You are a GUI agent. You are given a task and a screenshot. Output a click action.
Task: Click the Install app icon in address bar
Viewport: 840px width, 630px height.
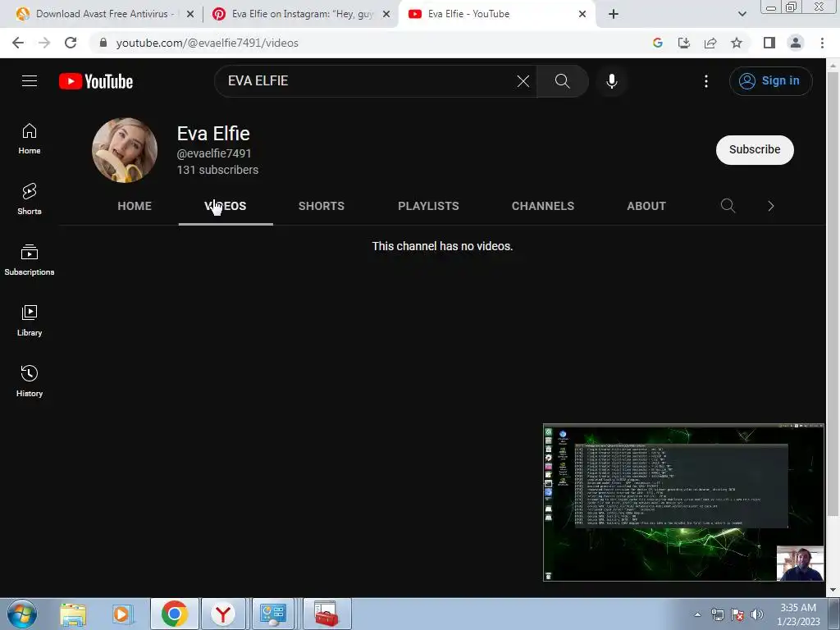pos(684,43)
